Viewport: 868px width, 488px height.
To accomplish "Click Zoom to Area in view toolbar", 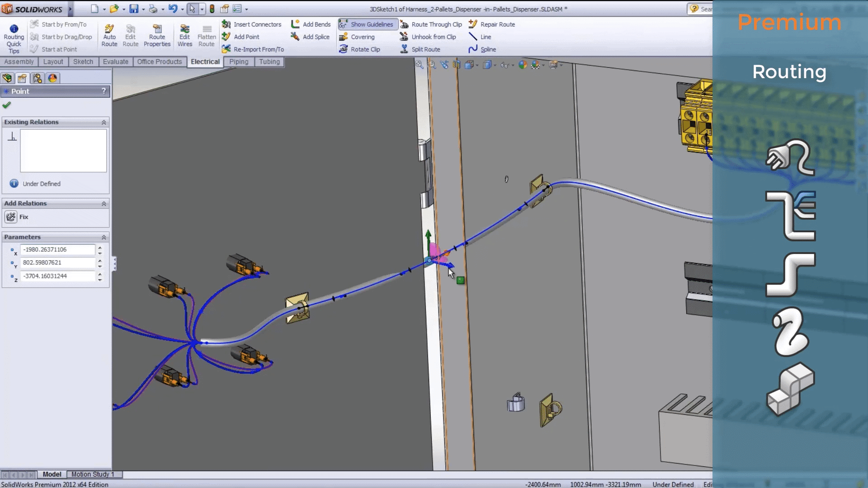I will point(432,65).
